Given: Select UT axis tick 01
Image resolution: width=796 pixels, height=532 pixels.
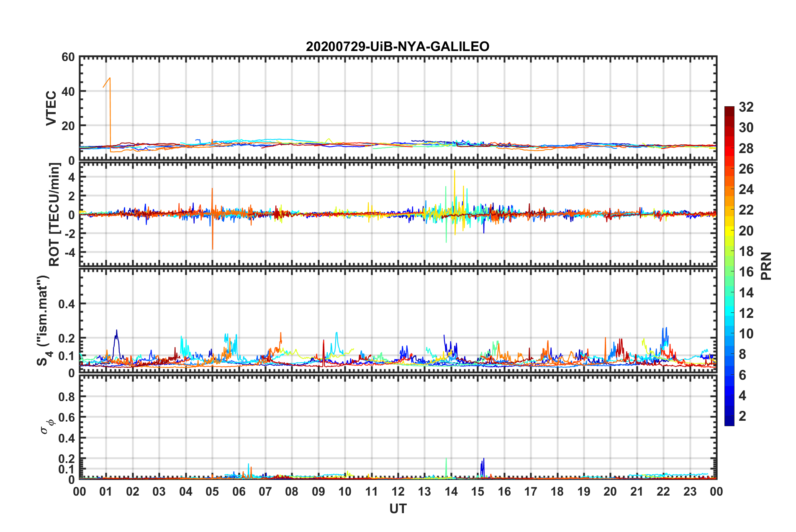Looking at the screenshot, I should tap(106, 491).
